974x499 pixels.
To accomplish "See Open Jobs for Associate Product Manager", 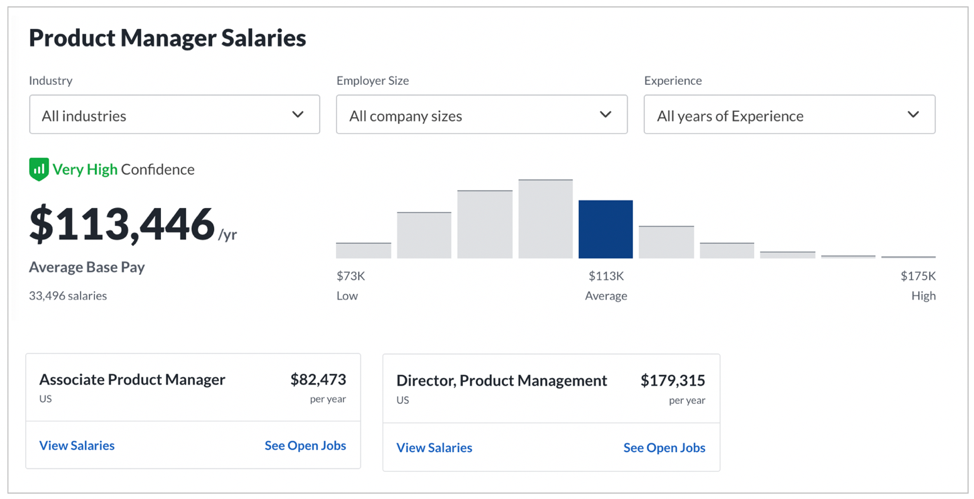I will [x=305, y=446].
